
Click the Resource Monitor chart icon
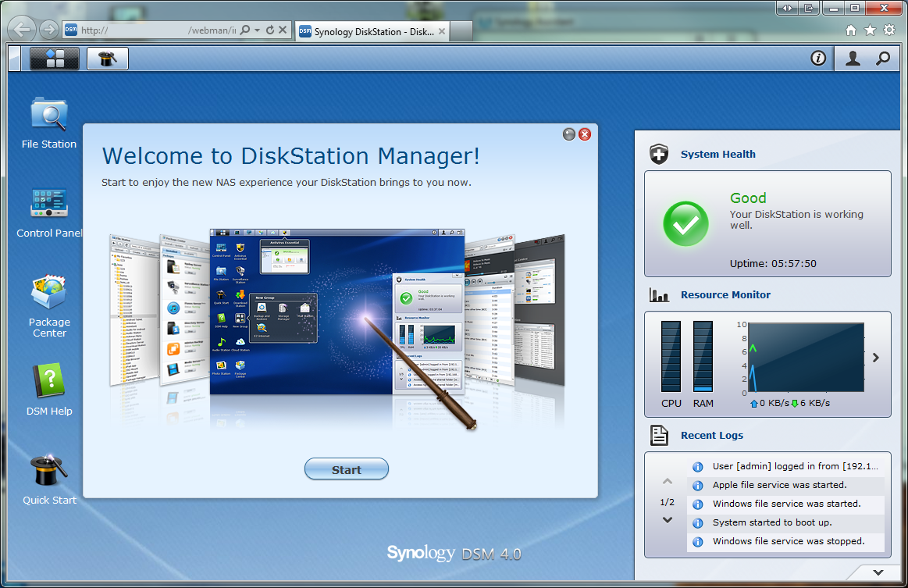click(x=659, y=295)
